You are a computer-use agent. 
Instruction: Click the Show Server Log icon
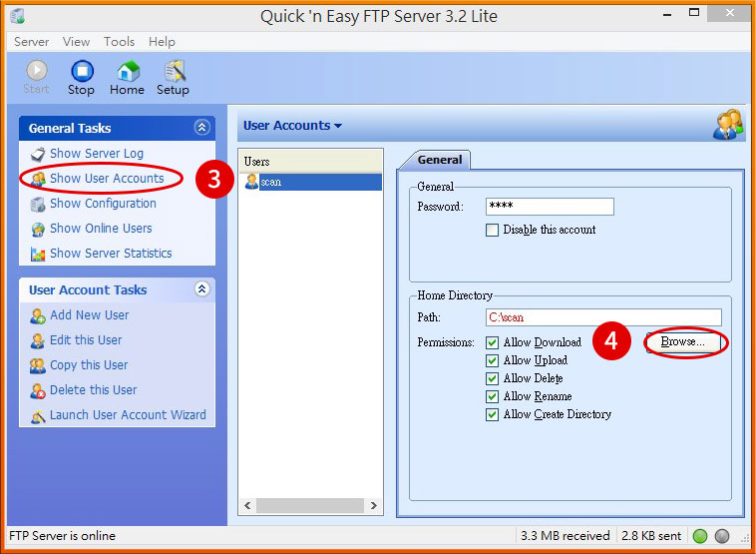click(x=38, y=154)
